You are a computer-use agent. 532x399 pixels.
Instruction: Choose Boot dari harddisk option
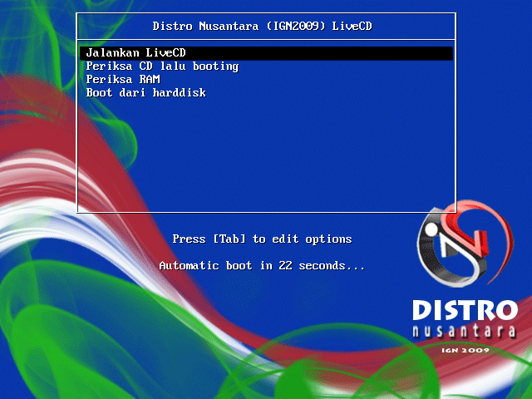(146, 92)
